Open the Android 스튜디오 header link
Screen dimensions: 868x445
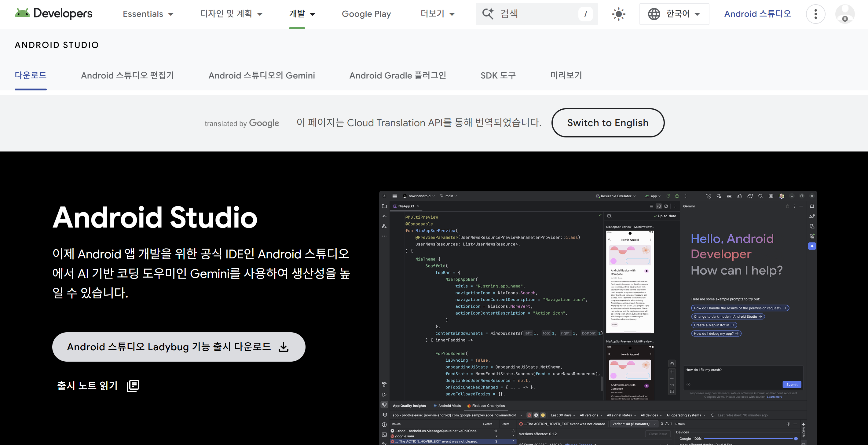(x=757, y=14)
